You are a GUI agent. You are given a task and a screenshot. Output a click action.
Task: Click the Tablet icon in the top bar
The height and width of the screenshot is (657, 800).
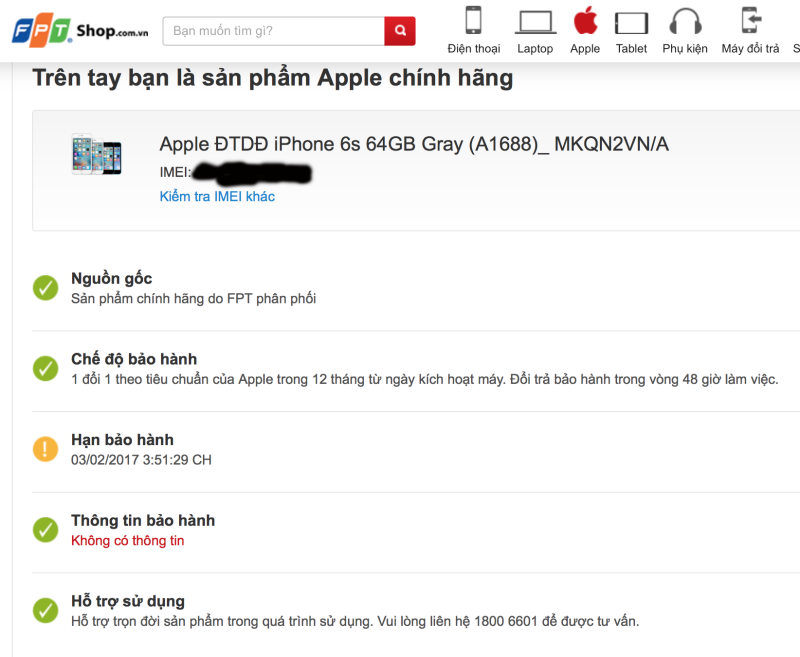click(x=631, y=22)
